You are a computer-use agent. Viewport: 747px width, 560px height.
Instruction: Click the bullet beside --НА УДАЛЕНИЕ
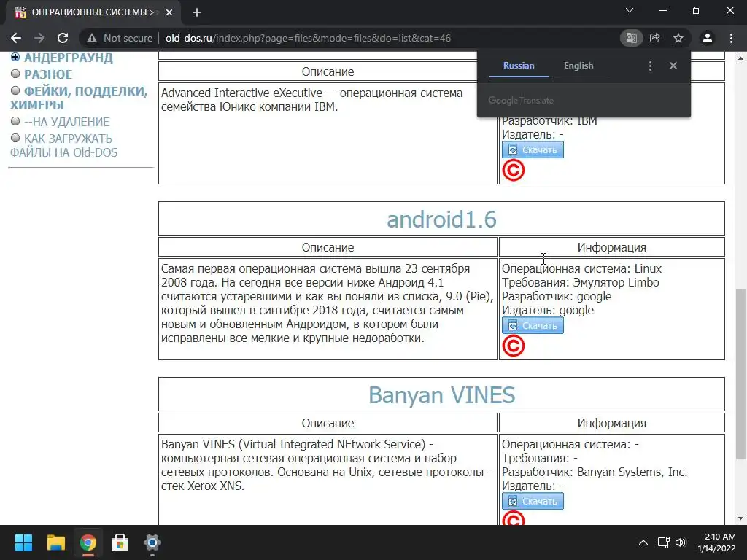click(15, 122)
